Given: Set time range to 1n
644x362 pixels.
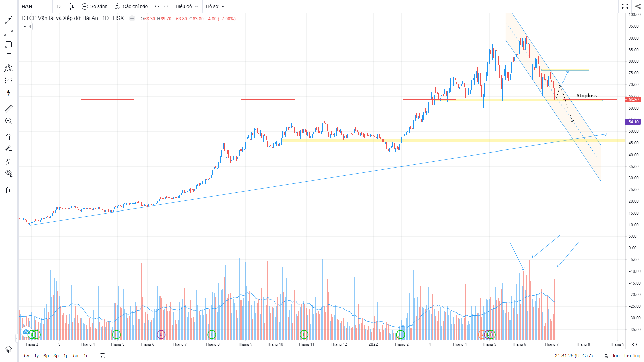Looking at the screenshot, I should pyautogui.click(x=86, y=356).
